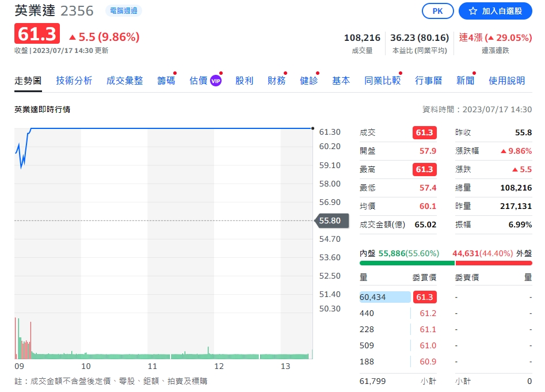545x392 pixels.
Task: Click the red 61.3 bid price in order book
Action: click(424, 297)
